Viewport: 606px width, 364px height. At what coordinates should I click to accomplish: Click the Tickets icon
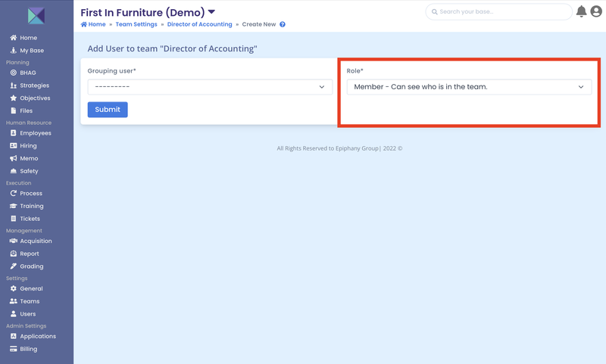click(x=13, y=219)
